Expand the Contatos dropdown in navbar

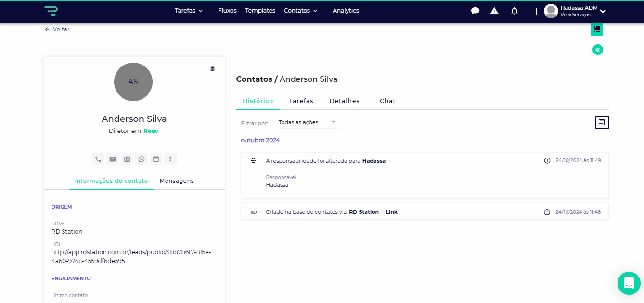tap(300, 11)
